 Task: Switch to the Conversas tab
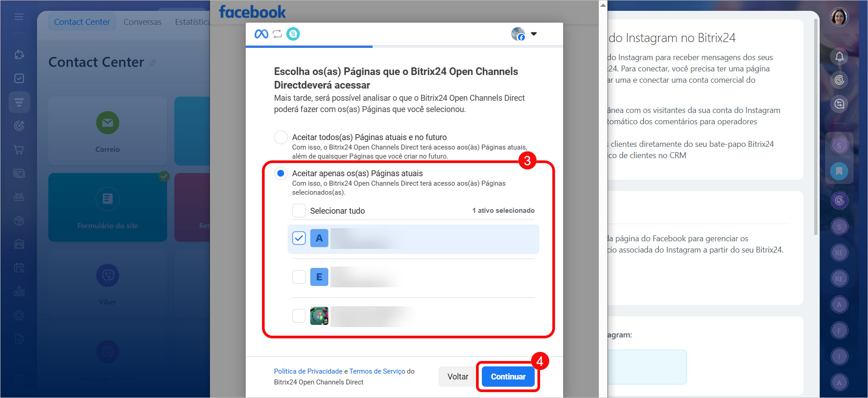pos(142,22)
